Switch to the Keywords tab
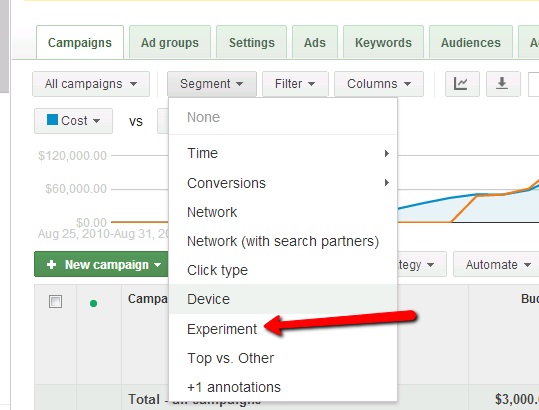This screenshot has width=539, height=410. (x=383, y=43)
